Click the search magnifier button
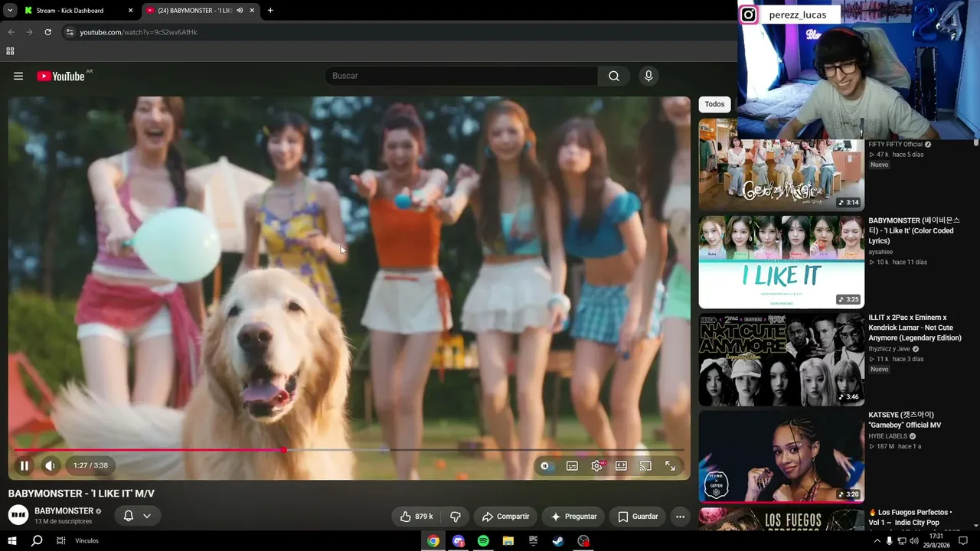The height and width of the screenshot is (551, 980). 614,76
